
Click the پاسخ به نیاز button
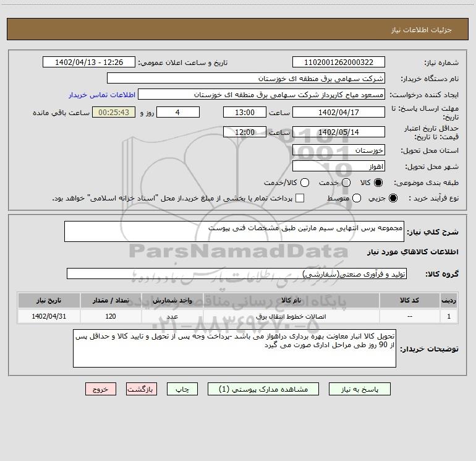360,389
